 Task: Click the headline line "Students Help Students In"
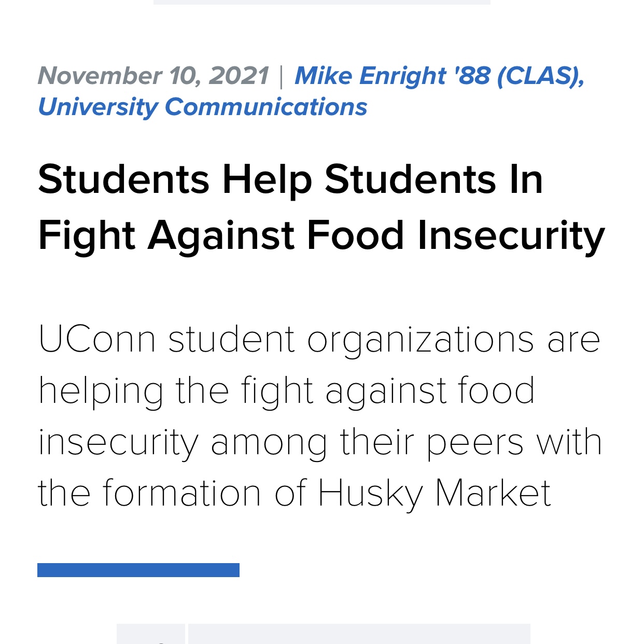290,180
